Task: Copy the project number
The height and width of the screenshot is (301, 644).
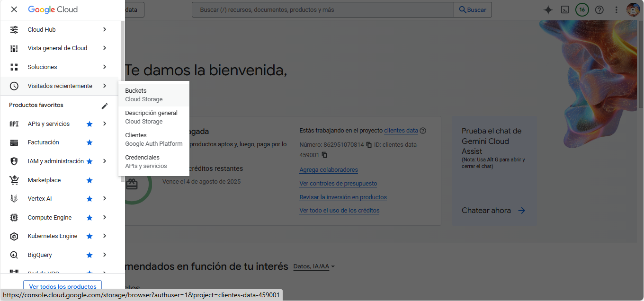Action: click(369, 145)
